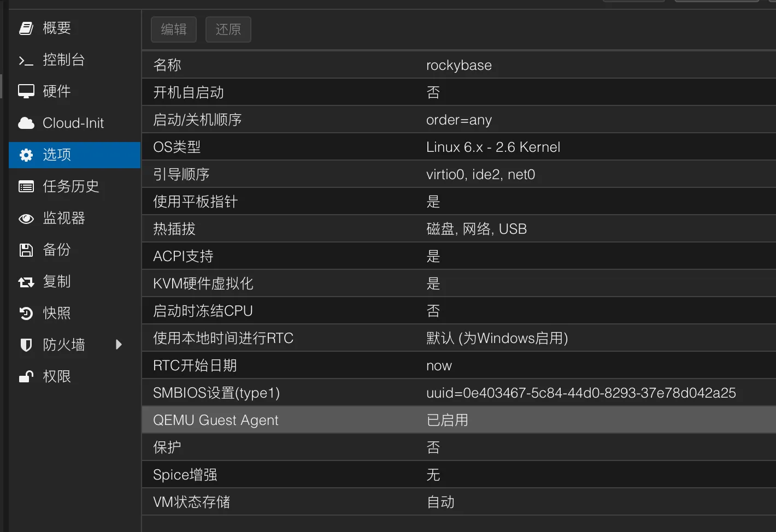Open 任务历史 task history

coord(70,186)
